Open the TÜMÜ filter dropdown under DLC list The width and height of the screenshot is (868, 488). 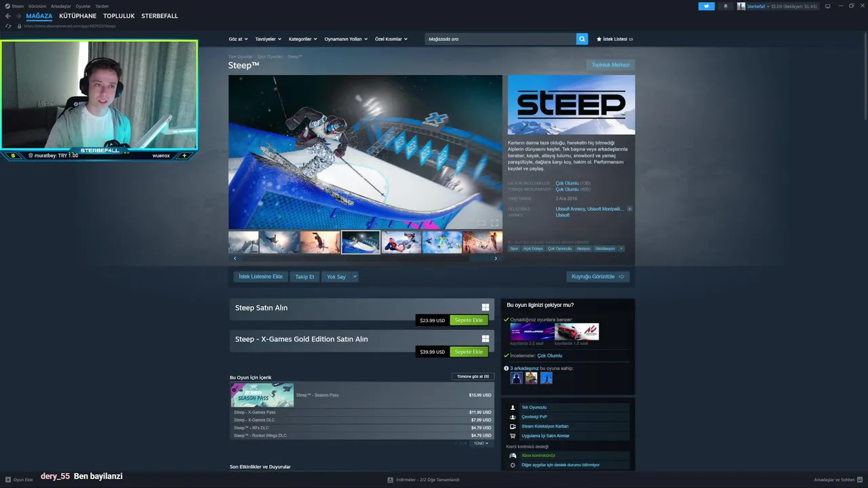tap(481, 443)
